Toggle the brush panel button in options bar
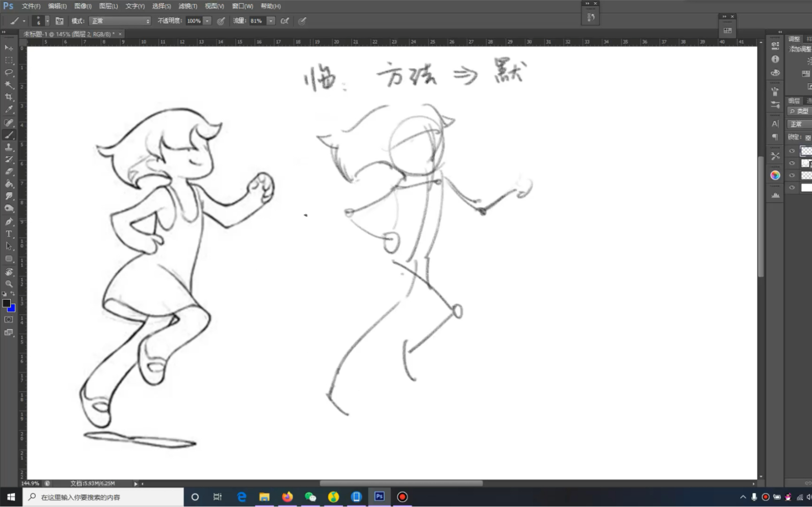The width and height of the screenshot is (812, 507). tap(60, 21)
